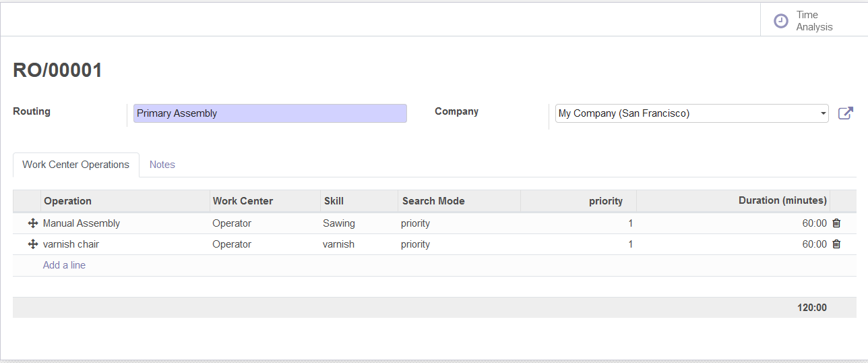
Task: Select the Work Center Operations tab
Action: [x=76, y=165]
